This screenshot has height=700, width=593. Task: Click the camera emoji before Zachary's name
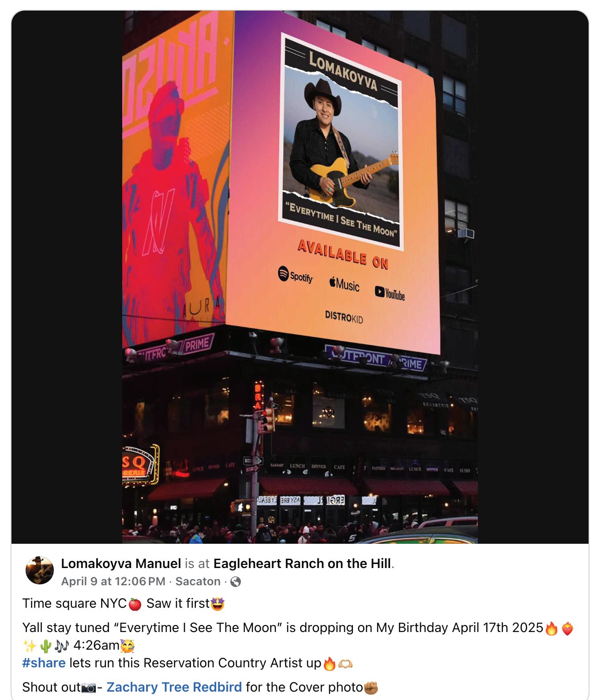[x=89, y=688]
